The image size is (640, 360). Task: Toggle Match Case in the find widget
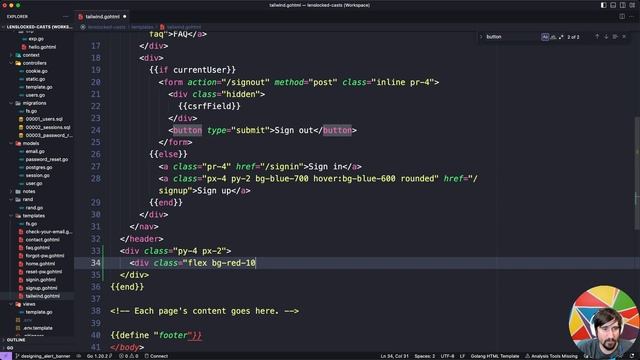pyautogui.click(x=545, y=37)
